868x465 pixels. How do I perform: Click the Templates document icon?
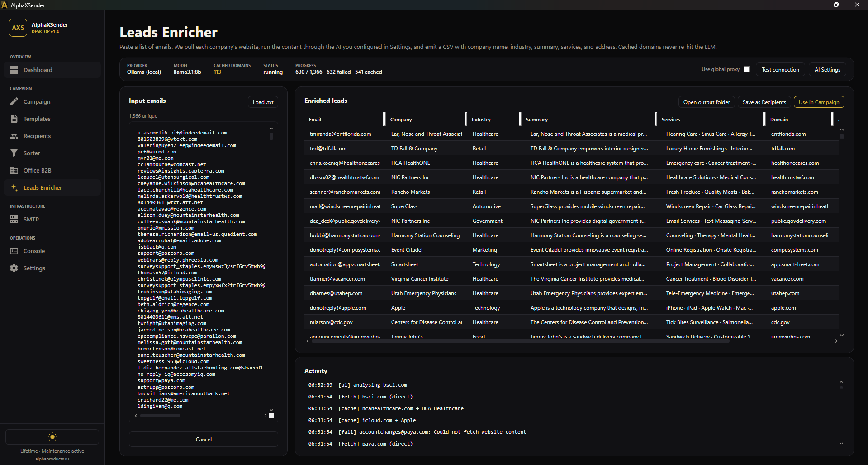(14, 119)
